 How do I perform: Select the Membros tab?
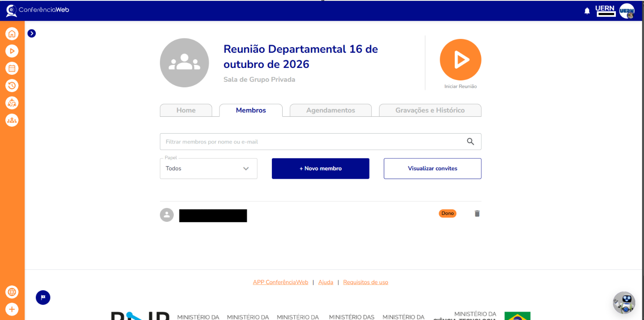(251, 110)
